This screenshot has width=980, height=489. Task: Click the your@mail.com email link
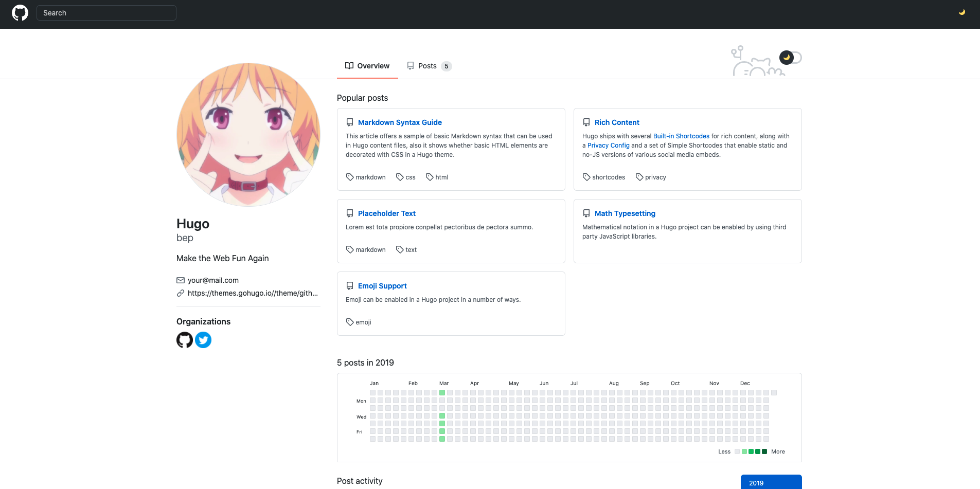tap(213, 280)
